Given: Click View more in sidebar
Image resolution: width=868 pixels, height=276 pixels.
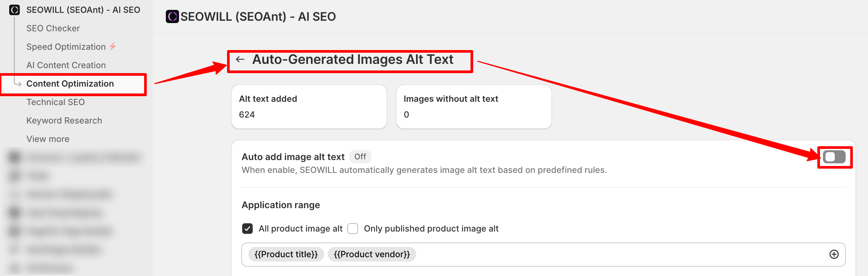Looking at the screenshot, I should coord(48,139).
